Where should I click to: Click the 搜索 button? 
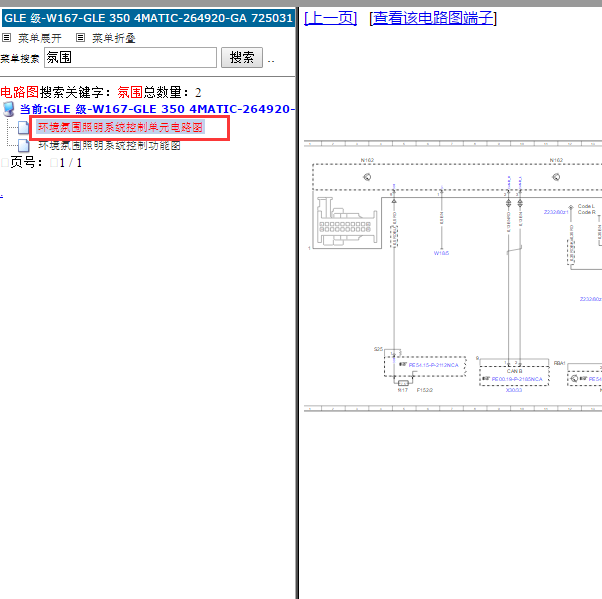[242, 58]
